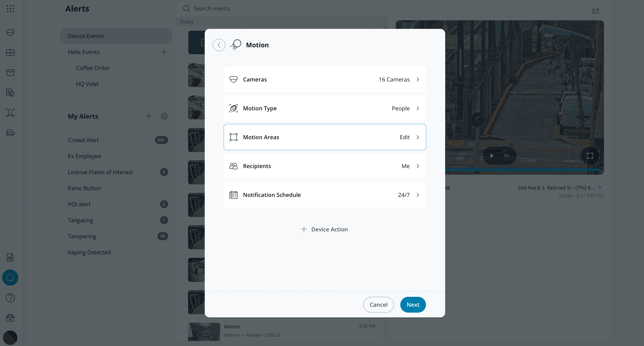Image resolution: width=644 pixels, height=346 pixels.
Task: Open the Cameras page from the sidebar
Action: pyautogui.click(x=10, y=33)
